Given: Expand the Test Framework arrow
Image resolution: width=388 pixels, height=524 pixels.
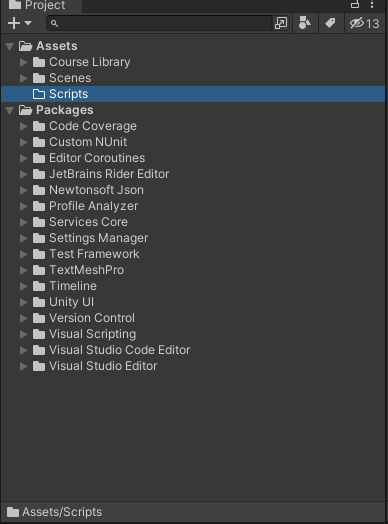Looking at the screenshot, I should pyautogui.click(x=23, y=254).
